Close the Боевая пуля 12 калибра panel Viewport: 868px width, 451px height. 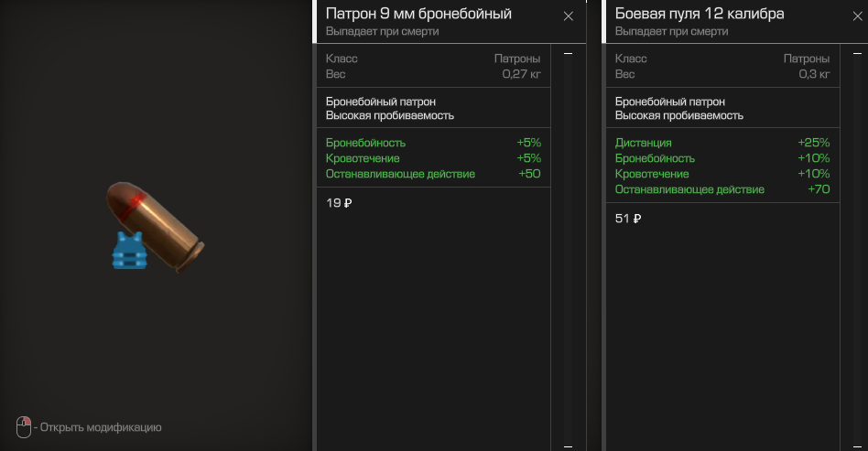pyautogui.click(x=857, y=16)
